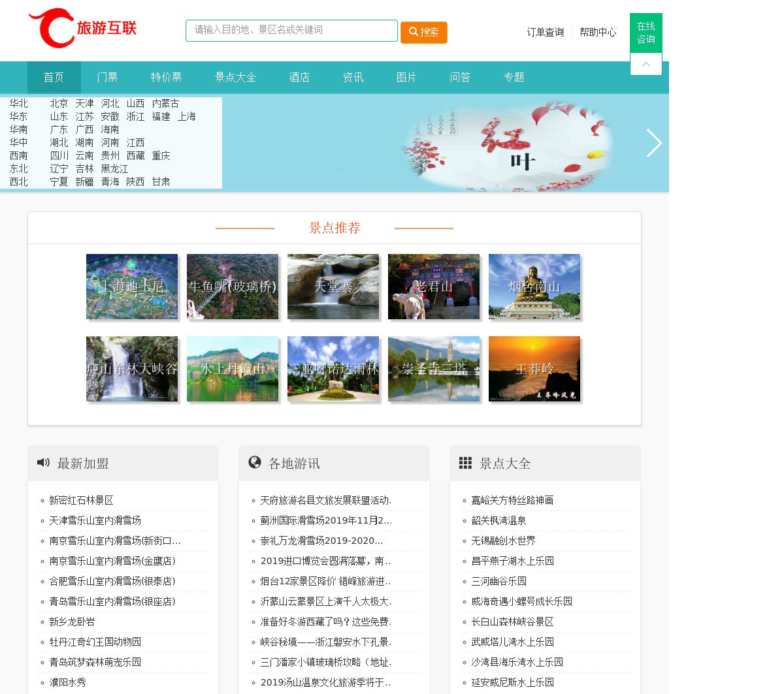Screen dimensions: 784x694
Task: Select the 门票 nav tab
Action: 107,78
